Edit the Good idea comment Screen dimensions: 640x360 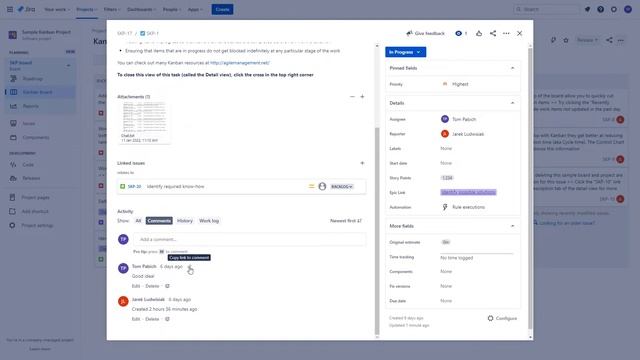pos(136,286)
